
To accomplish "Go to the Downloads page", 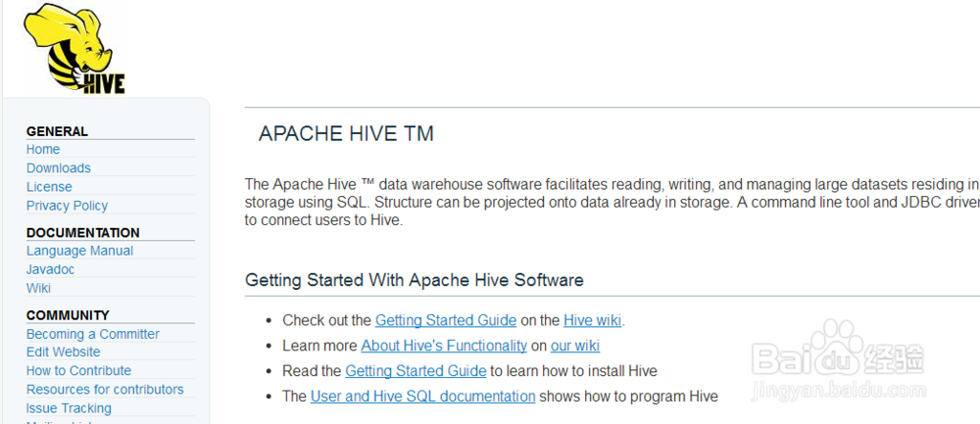I will (58, 168).
